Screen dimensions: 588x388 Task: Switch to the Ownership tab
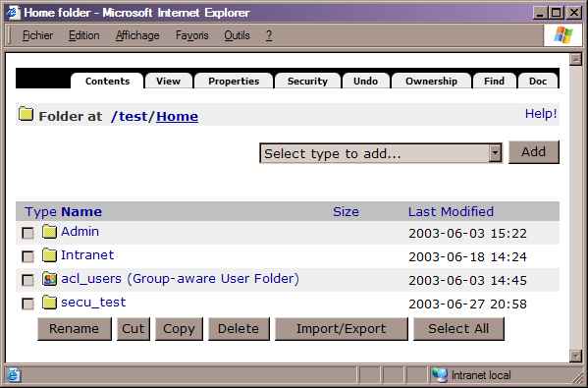click(x=431, y=82)
